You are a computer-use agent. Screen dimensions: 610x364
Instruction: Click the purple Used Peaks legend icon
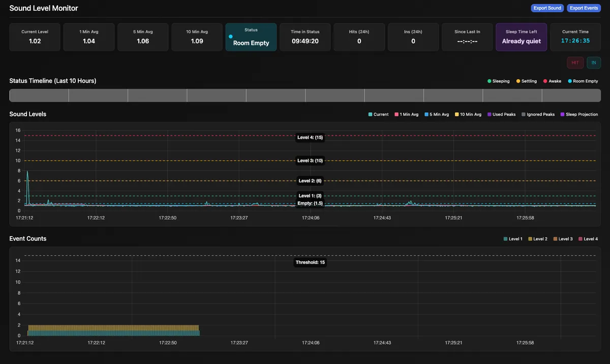point(489,114)
